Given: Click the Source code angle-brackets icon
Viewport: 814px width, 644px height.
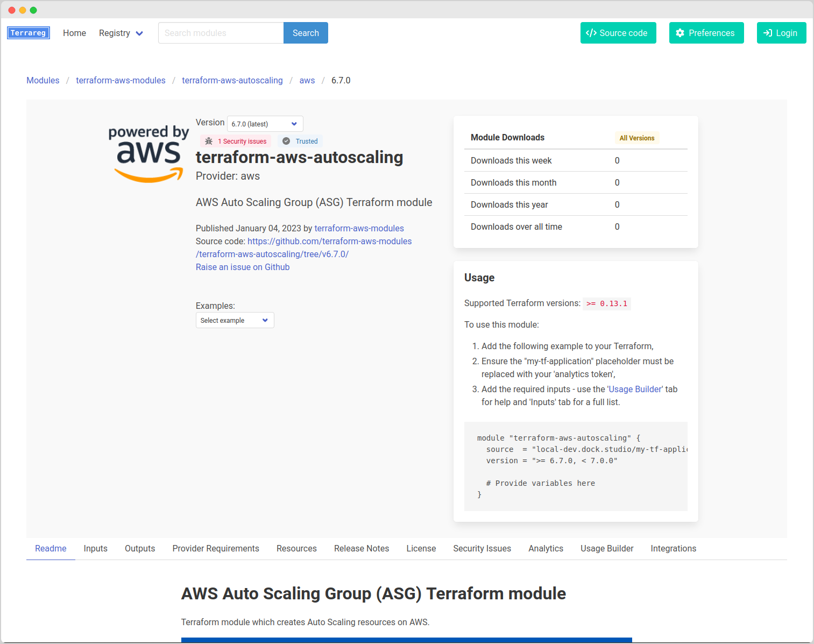Looking at the screenshot, I should 591,33.
